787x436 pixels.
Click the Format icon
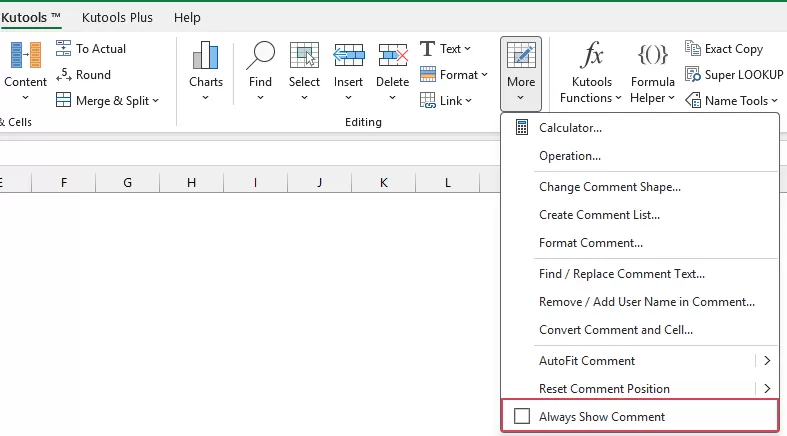[x=428, y=75]
